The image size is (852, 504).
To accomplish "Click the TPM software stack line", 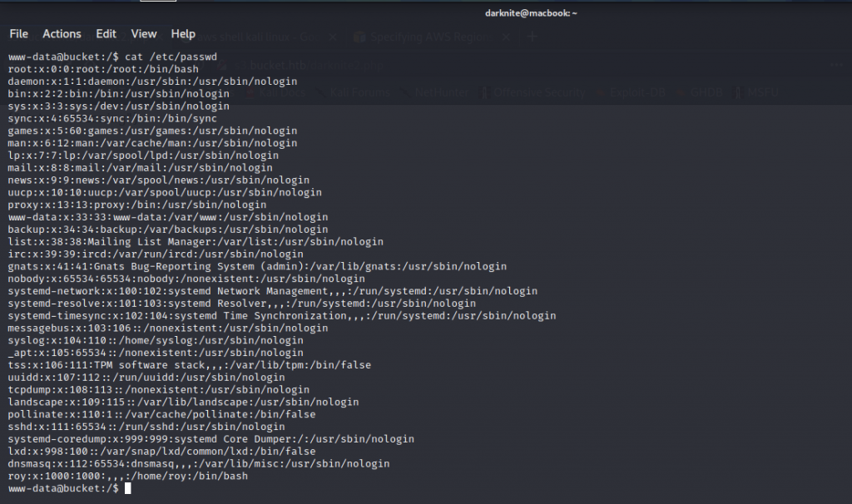I will click(x=189, y=365).
